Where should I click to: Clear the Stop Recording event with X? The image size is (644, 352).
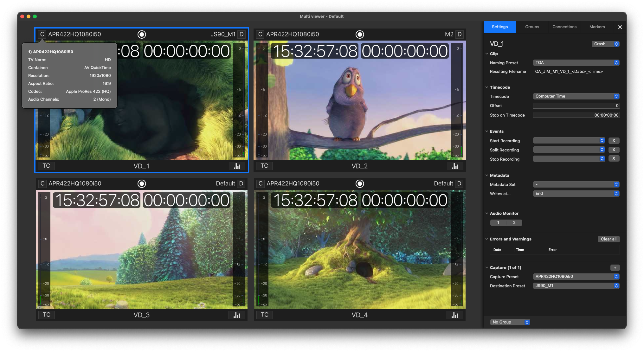pos(614,158)
